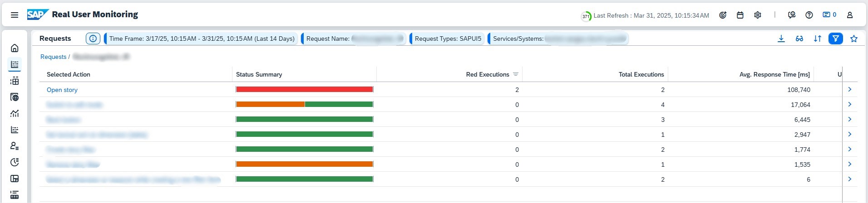The image size is (868, 203).
Task: Toggle the filter funnel button
Action: 835,39
